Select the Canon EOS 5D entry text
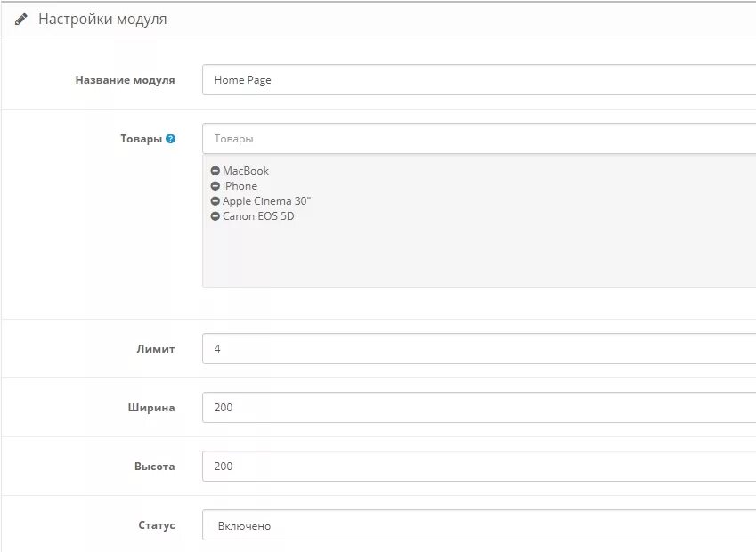 [258, 216]
